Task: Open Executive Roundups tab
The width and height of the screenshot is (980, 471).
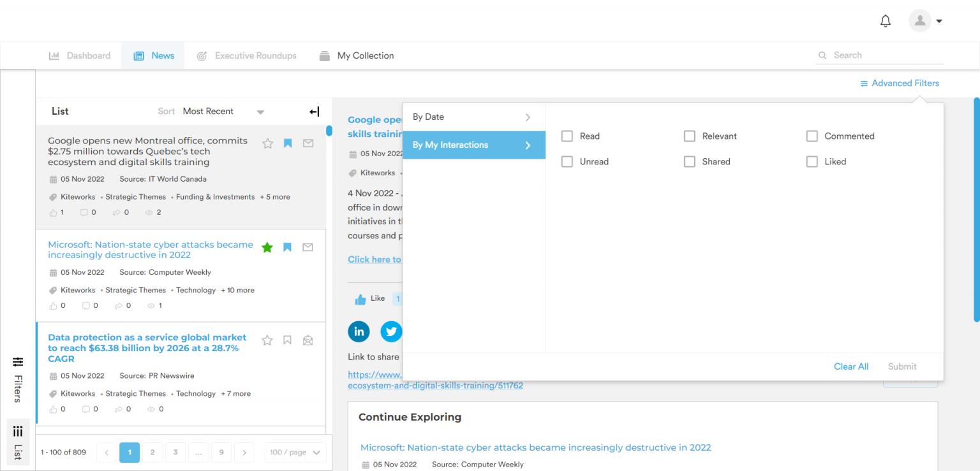Action: [246, 55]
